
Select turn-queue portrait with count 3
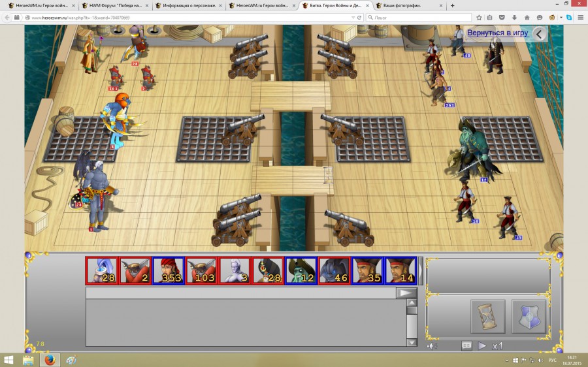click(235, 270)
